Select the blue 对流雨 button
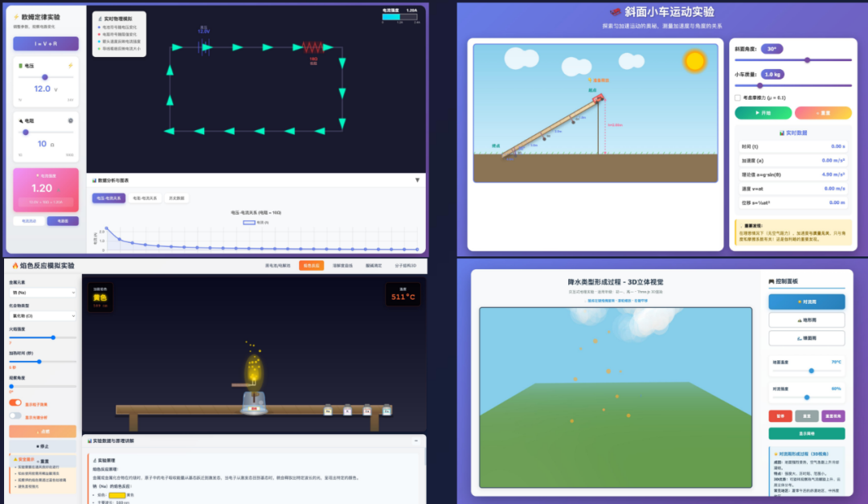 point(807,302)
